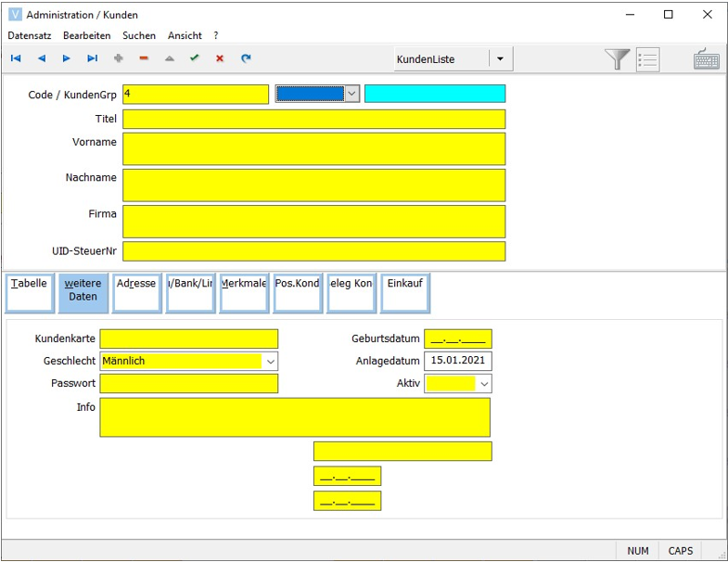
Task: Save changes with green checkmark
Action: point(195,58)
